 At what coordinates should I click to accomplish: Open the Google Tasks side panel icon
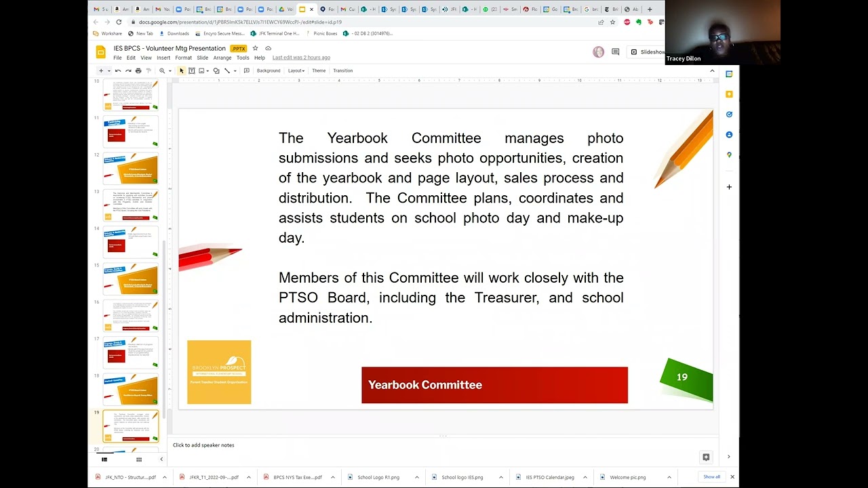pos(729,115)
